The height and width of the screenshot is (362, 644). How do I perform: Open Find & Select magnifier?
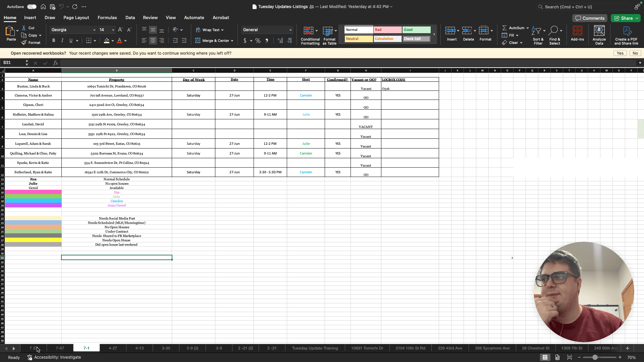click(x=554, y=35)
